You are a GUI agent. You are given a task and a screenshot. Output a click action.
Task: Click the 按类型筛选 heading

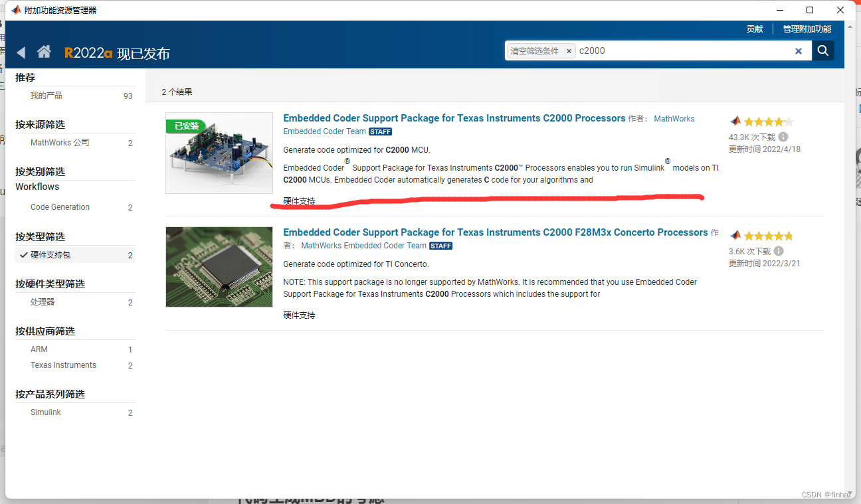(x=41, y=237)
